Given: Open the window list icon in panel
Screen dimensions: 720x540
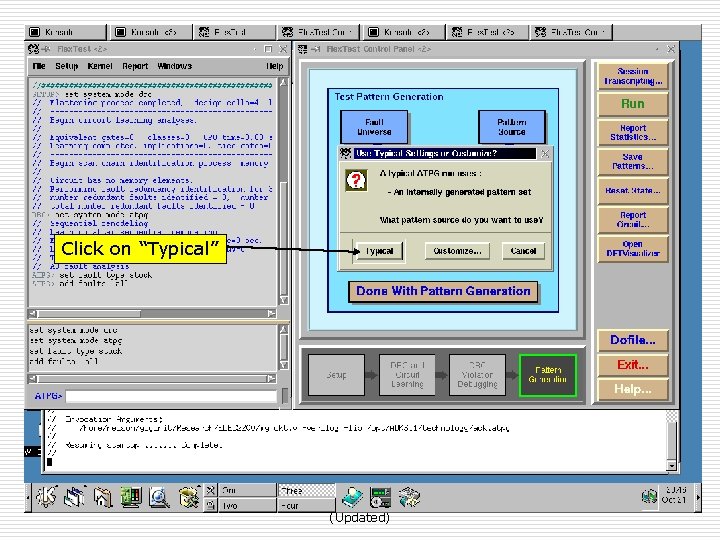Looking at the screenshot, I should click(75, 497).
